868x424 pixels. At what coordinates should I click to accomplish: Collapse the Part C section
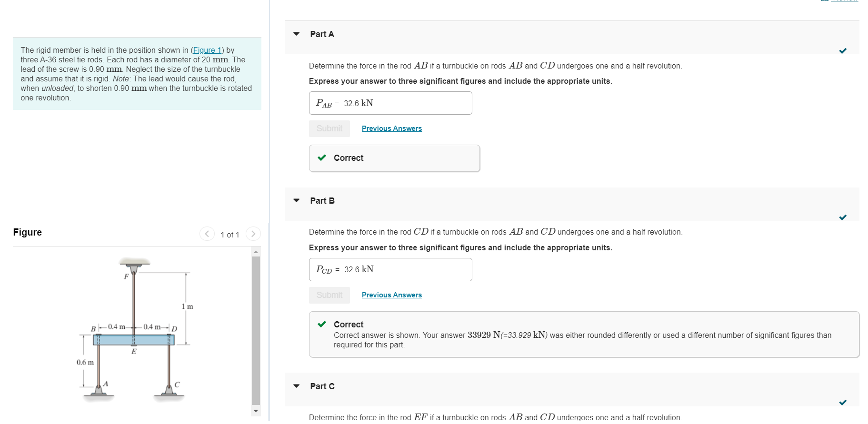pyautogui.click(x=297, y=386)
